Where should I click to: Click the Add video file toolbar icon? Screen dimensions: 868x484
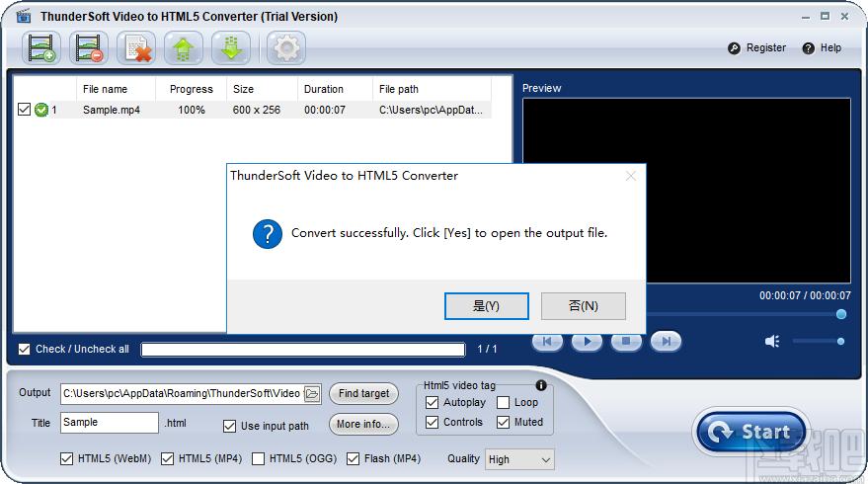[40, 48]
